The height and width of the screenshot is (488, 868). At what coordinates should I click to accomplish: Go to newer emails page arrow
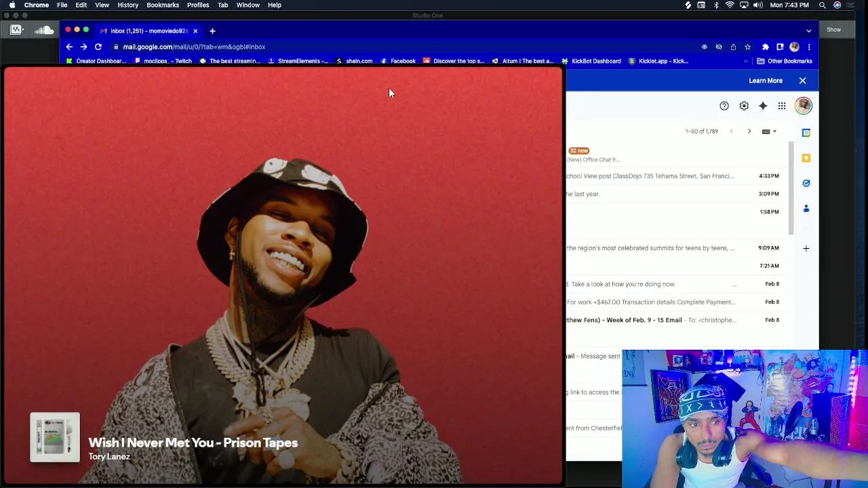pos(731,131)
